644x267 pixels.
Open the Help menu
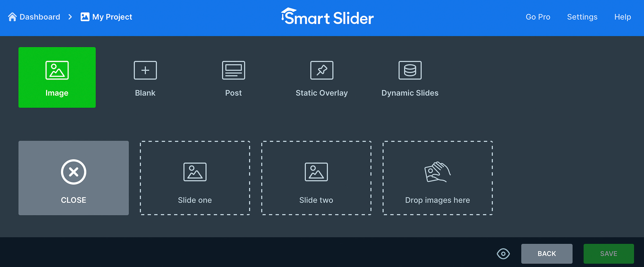(x=622, y=17)
